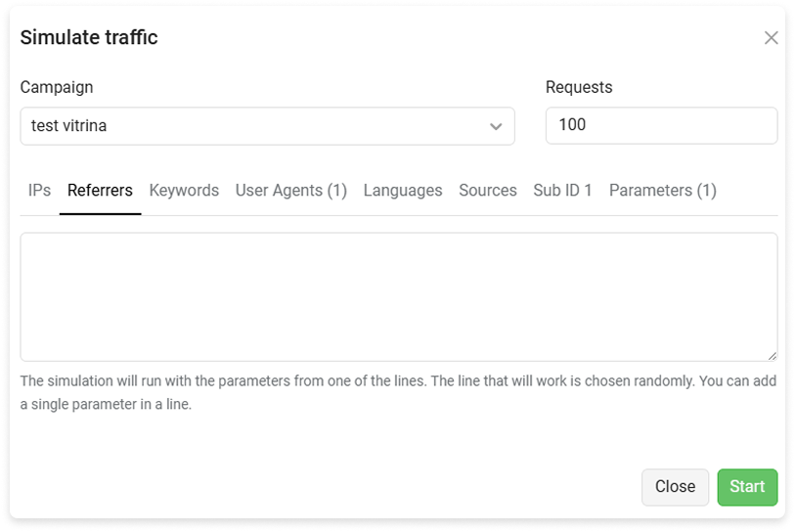Focus the Requests number field

point(661,125)
